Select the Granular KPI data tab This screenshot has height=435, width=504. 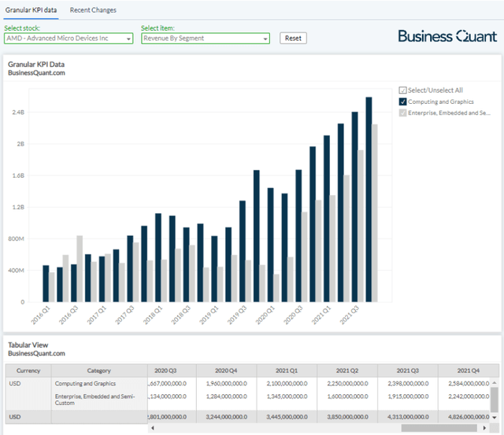(x=31, y=10)
